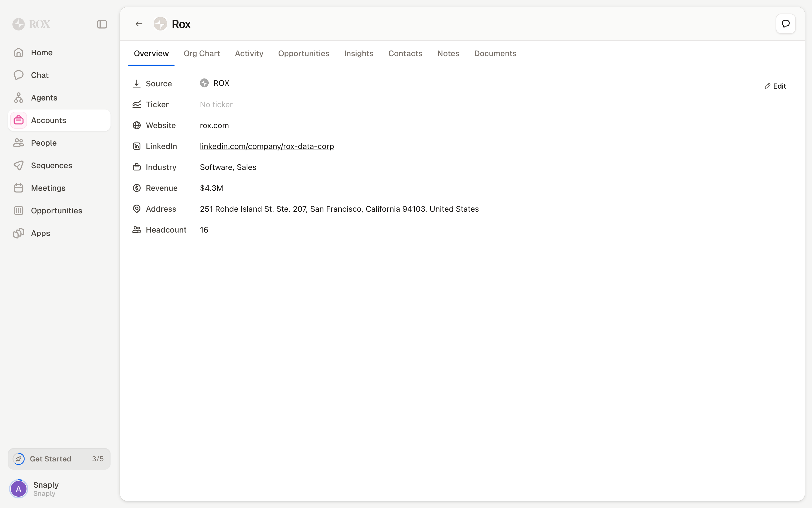Click the '251 Rohde Island St.' address value
Viewport: 812px width, 508px height.
click(339, 209)
